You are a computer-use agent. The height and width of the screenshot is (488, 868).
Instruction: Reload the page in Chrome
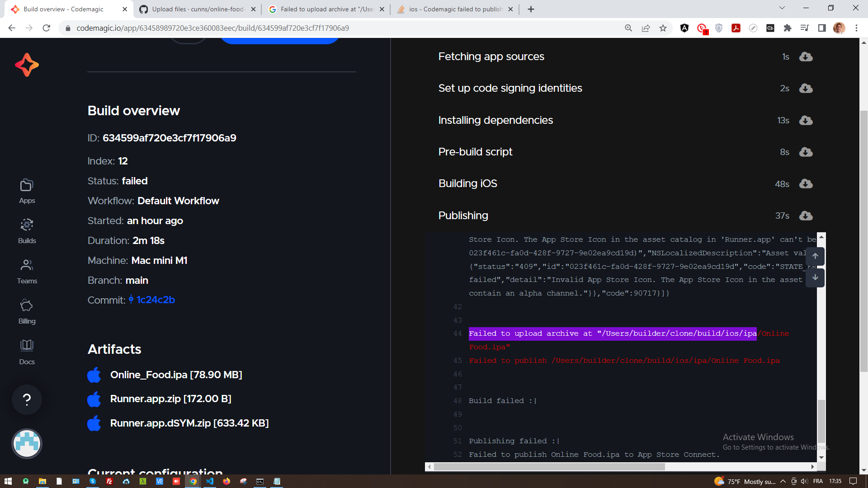click(46, 28)
